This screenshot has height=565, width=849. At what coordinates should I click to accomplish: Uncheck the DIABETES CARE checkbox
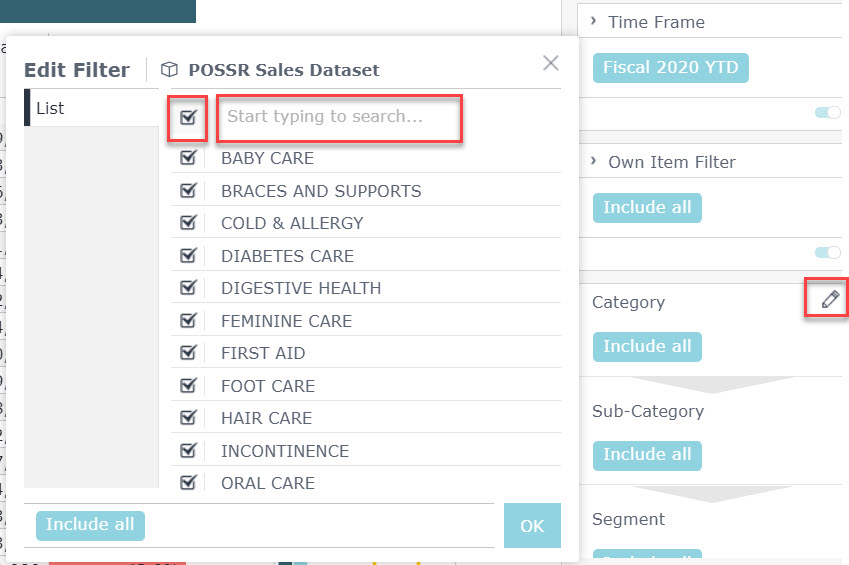pyautogui.click(x=187, y=256)
